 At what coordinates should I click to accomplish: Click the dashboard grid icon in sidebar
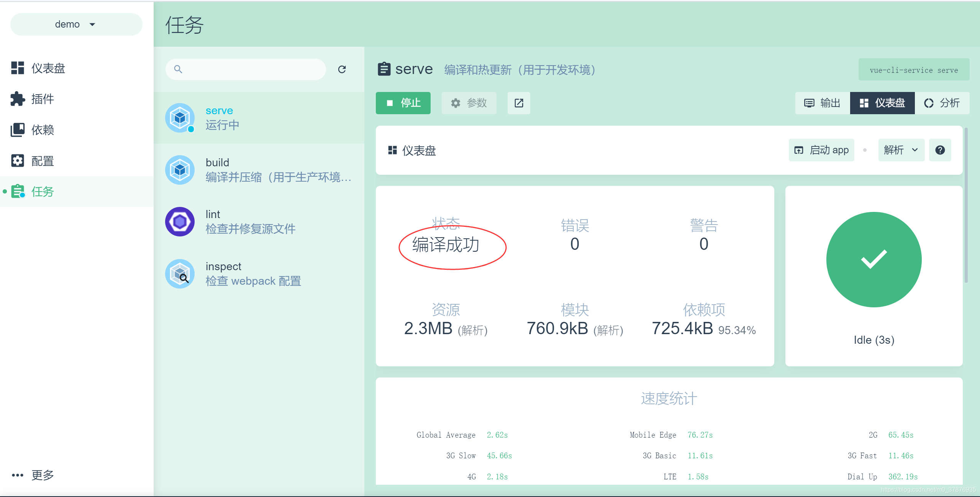[18, 68]
